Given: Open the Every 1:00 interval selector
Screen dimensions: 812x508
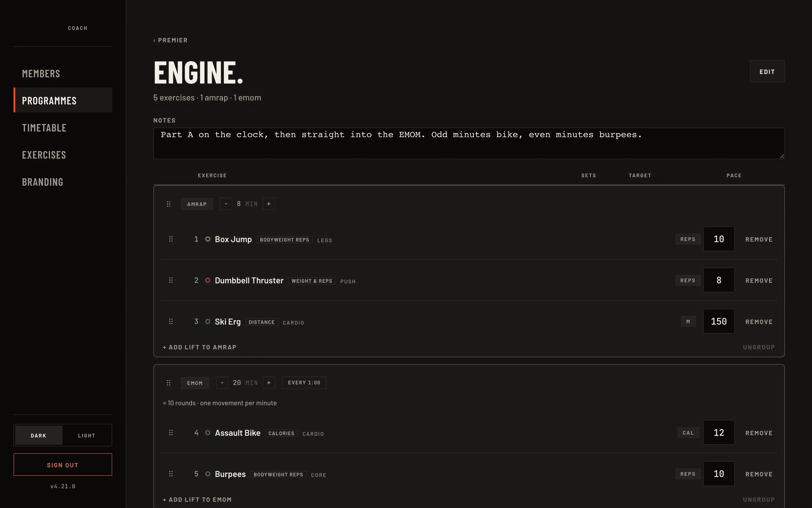Looking at the screenshot, I should [x=304, y=383].
